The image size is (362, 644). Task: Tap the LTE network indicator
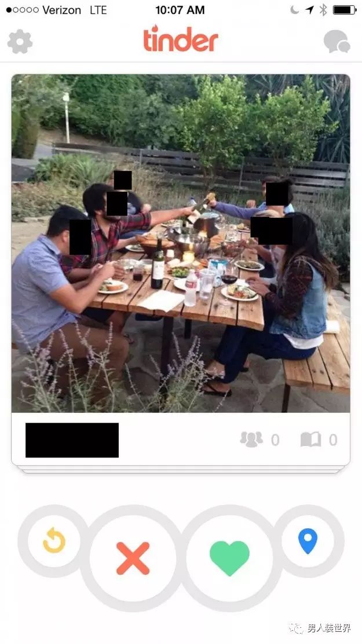(x=98, y=10)
